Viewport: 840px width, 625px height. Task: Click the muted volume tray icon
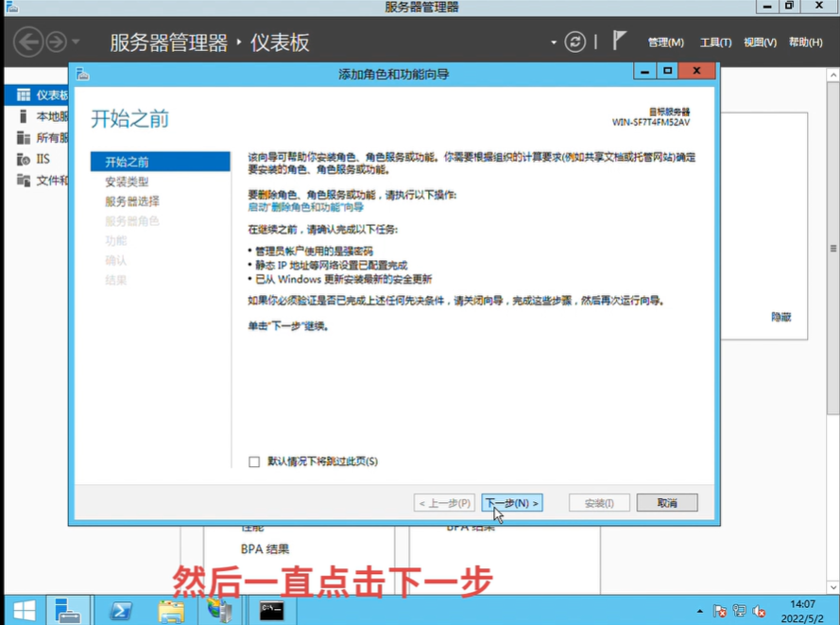tap(759, 611)
